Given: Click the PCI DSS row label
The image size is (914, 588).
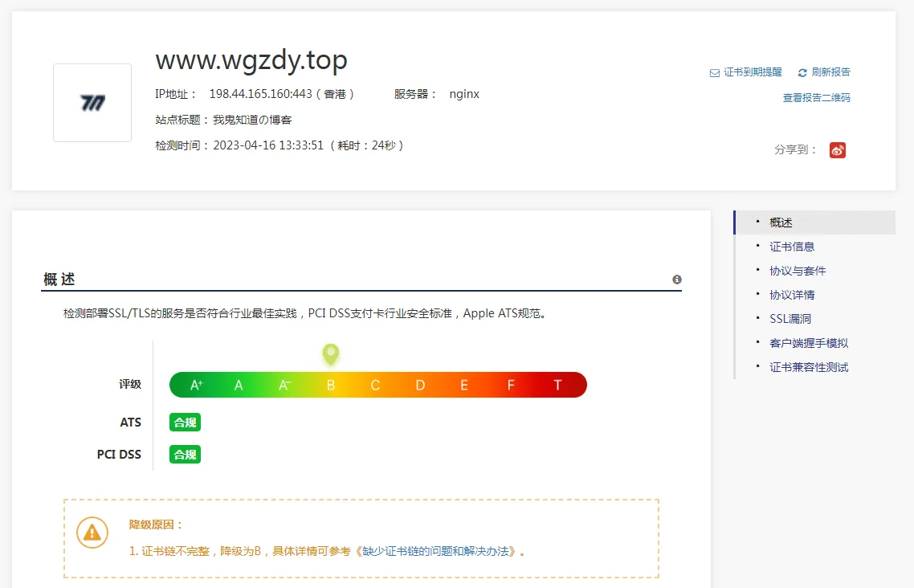Looking at the screenshot, I should click(x=119, y=455).
